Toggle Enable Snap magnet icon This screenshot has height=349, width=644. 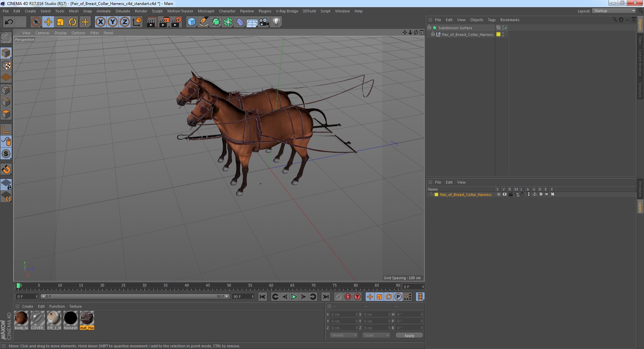6,169
